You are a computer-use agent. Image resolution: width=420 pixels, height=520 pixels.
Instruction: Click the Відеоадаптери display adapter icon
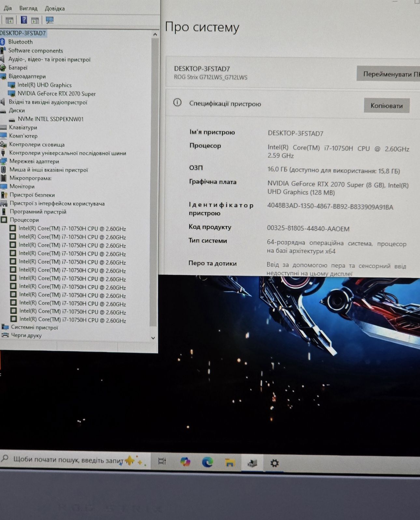(x=3, y=77)
